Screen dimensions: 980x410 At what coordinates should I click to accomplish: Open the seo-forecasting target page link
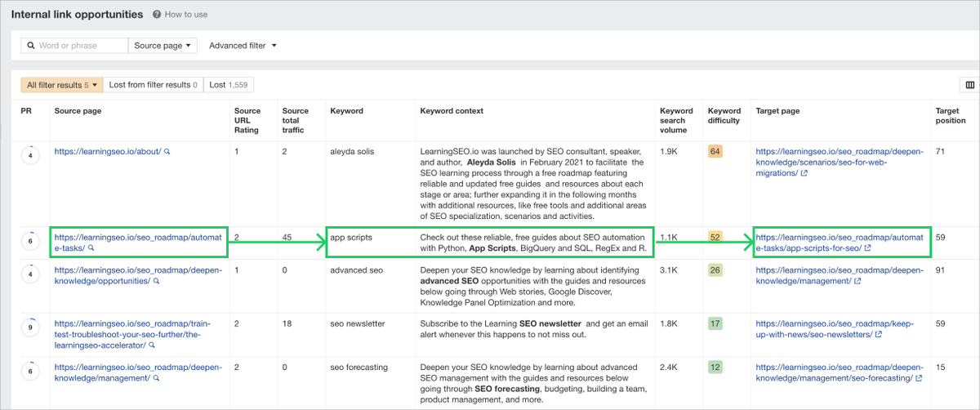tap(840, 373)
